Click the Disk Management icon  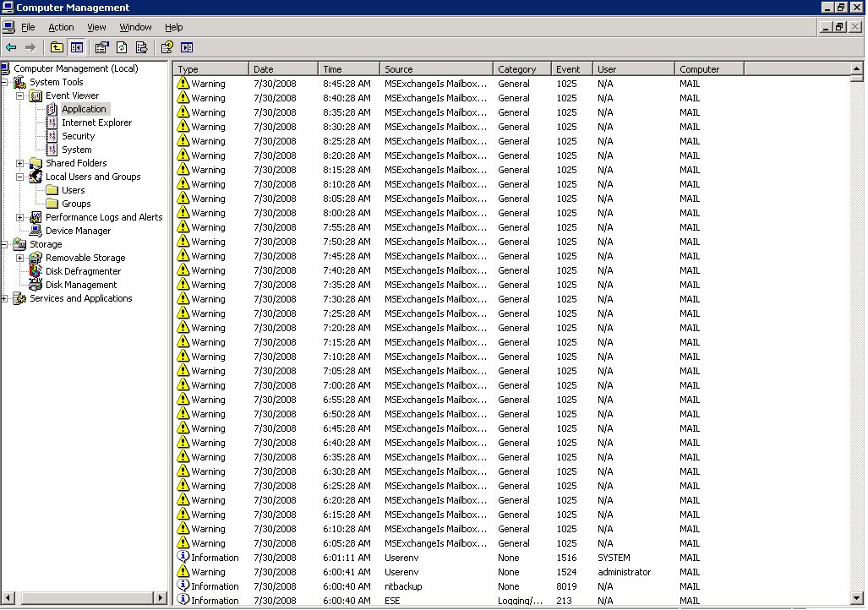point(36,285)
